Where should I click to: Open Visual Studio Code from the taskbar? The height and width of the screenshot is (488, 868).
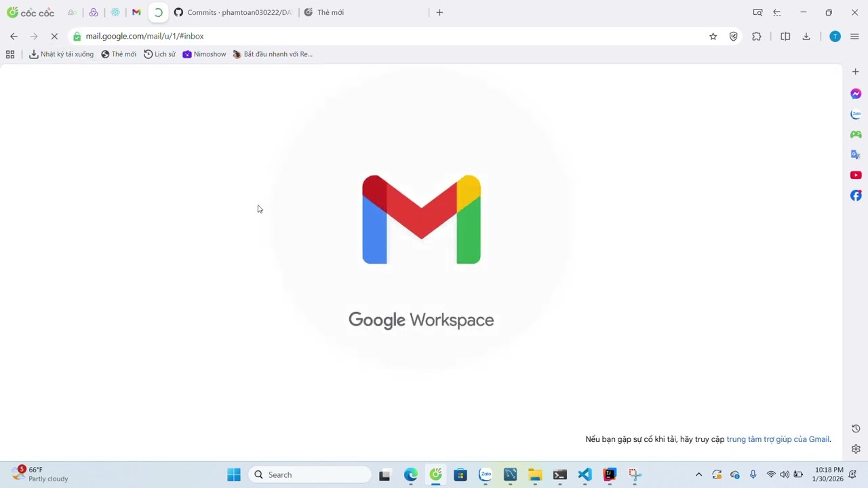(585, 474)
